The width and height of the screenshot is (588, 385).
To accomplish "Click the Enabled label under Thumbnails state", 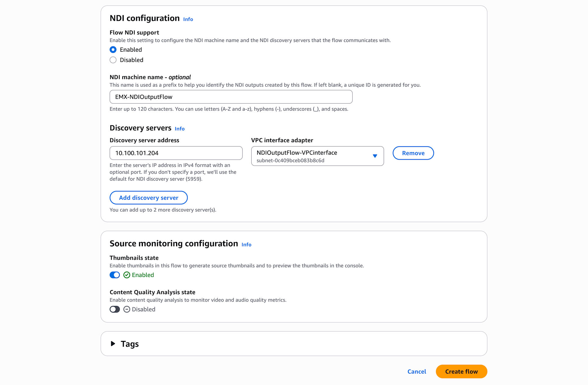I will coord(143,275).
